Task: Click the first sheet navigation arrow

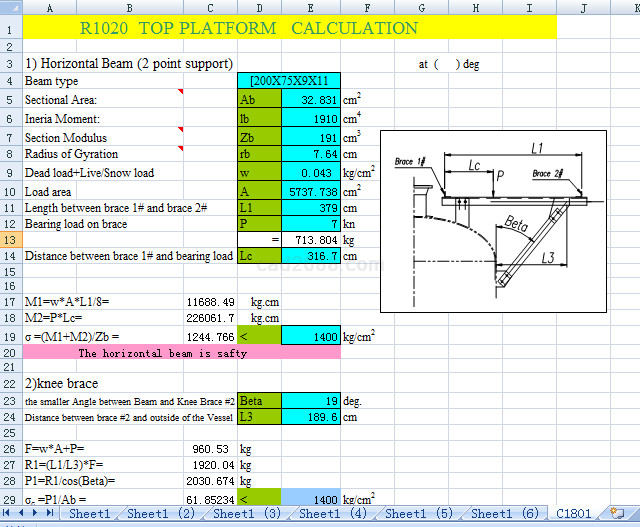Action: (9, 513)
